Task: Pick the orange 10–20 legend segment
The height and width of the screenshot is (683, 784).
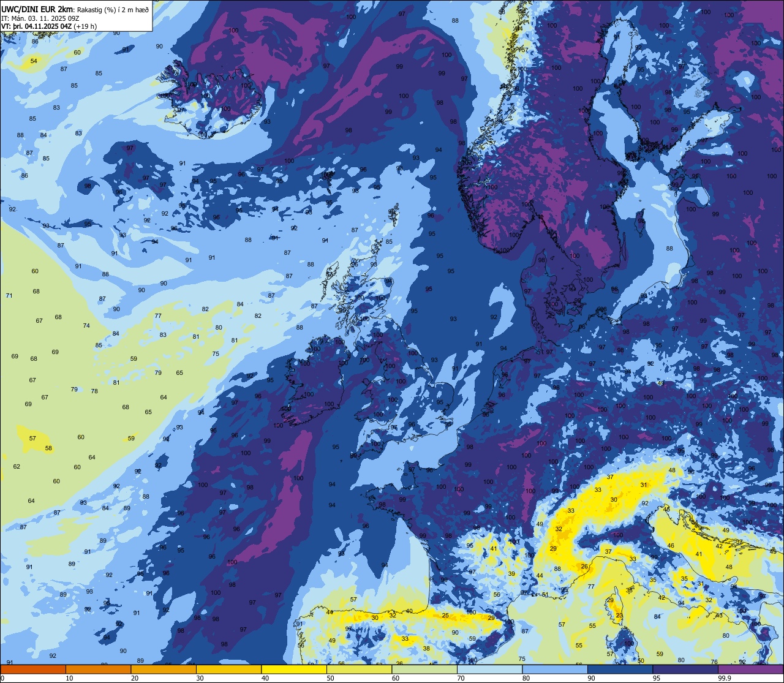Action: pos(98,669)
